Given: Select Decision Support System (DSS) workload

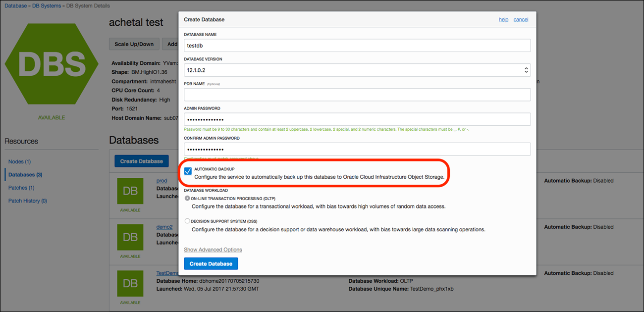Looking at the screenshot, I should coord(187,221).
